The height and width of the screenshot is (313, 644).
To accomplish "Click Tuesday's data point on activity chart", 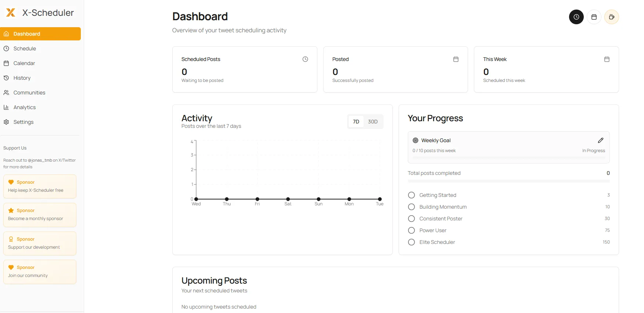I will coord(379,199).
